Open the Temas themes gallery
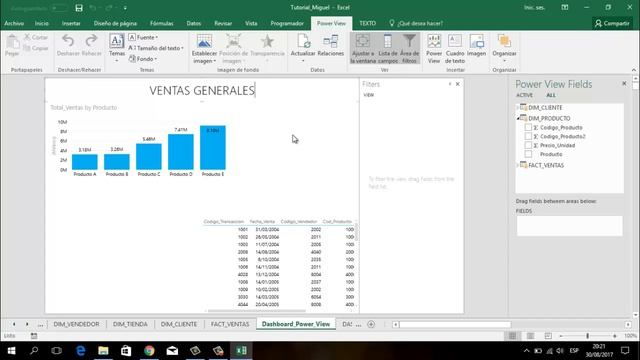Viewport: 640px width, 360px height. click(x=117, y=48)
